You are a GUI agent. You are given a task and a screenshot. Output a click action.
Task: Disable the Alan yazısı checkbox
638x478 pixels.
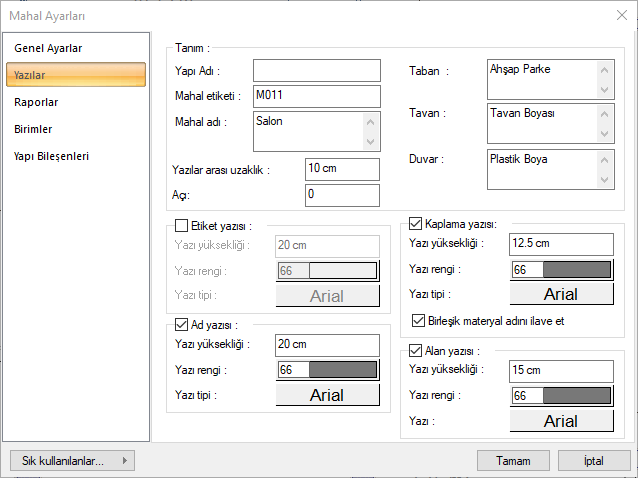coord(417,351)
